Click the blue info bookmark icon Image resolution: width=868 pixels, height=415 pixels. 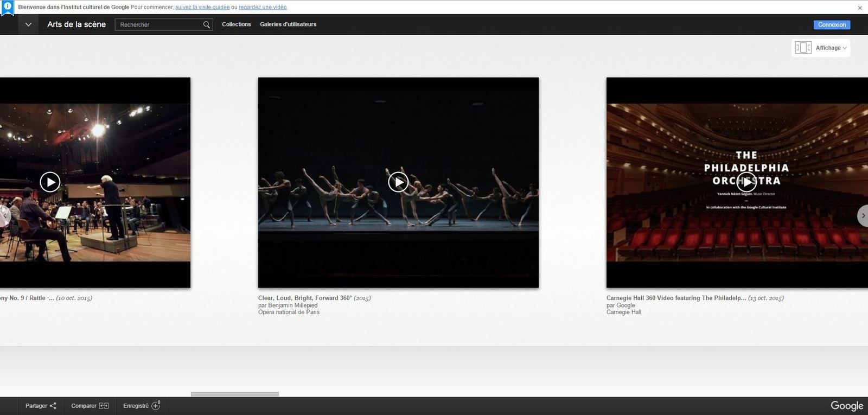tap(8, 8)
